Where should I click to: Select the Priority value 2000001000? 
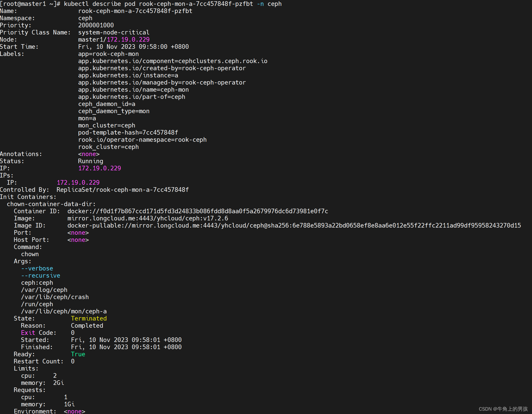[x=96, y=25]
